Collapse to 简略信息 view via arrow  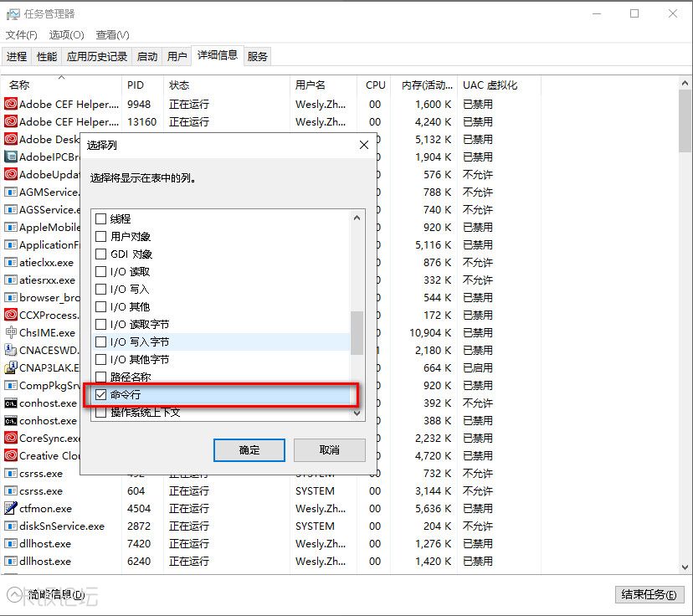15,594
